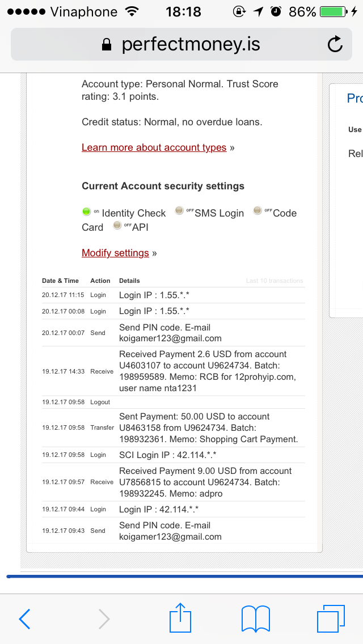The image size is (363, 644).
Task: Click the Modify settings link
Action: [115, 253]
